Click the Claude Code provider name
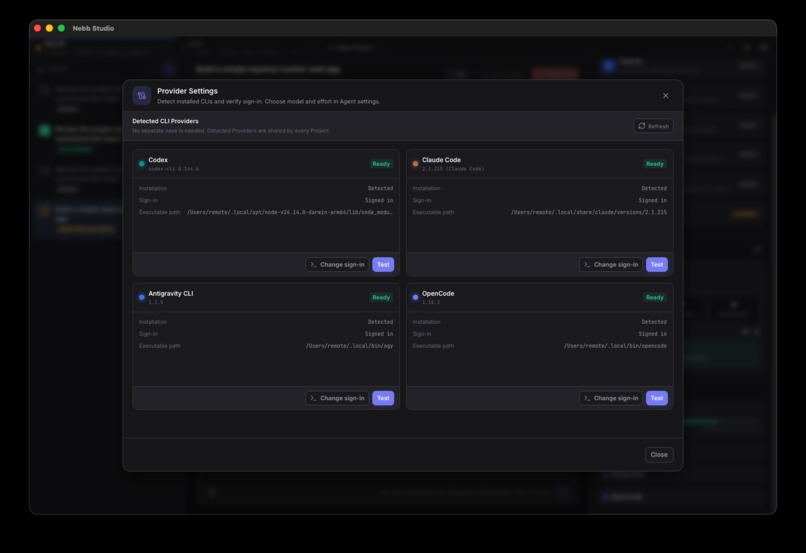 click(x=441, y=160)
